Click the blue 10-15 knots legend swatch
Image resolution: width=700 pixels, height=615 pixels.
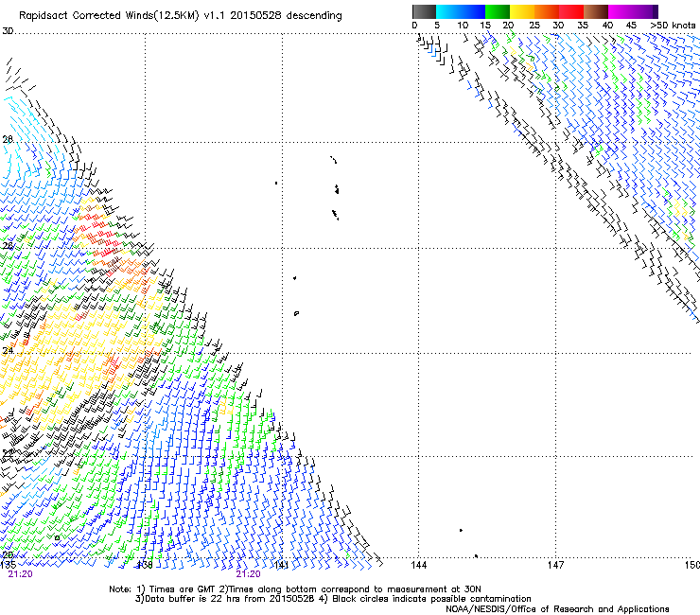(x=473, y=11)
